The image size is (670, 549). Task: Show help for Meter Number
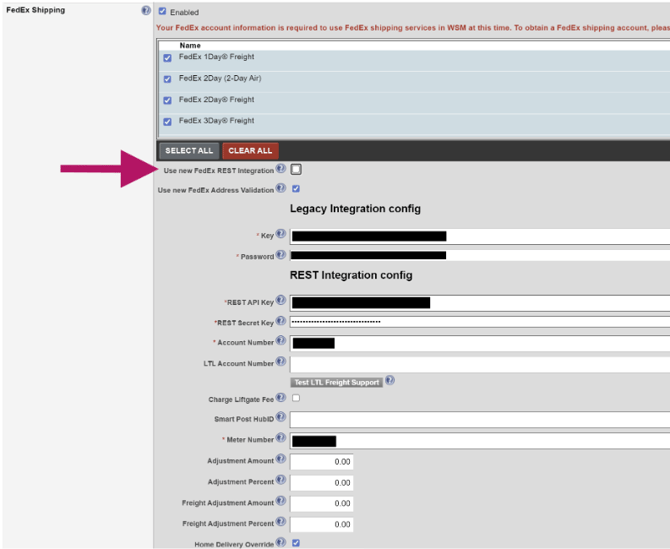(280, 437)
